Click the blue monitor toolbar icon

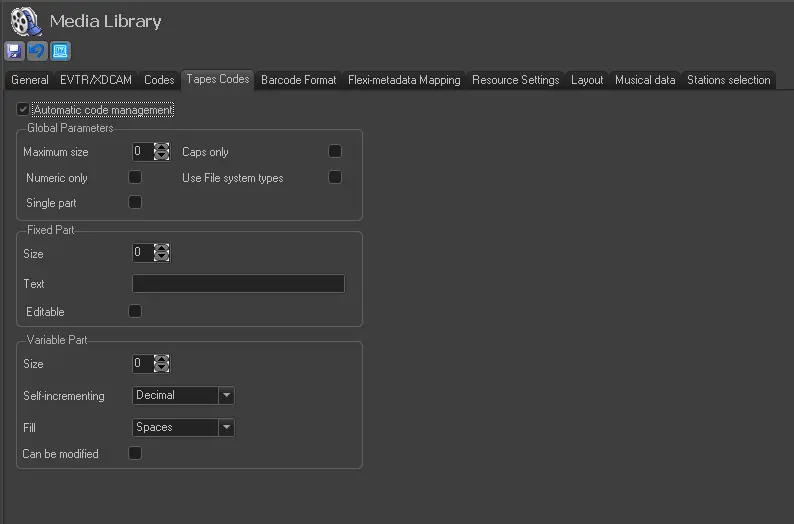(x=60, y=50)
